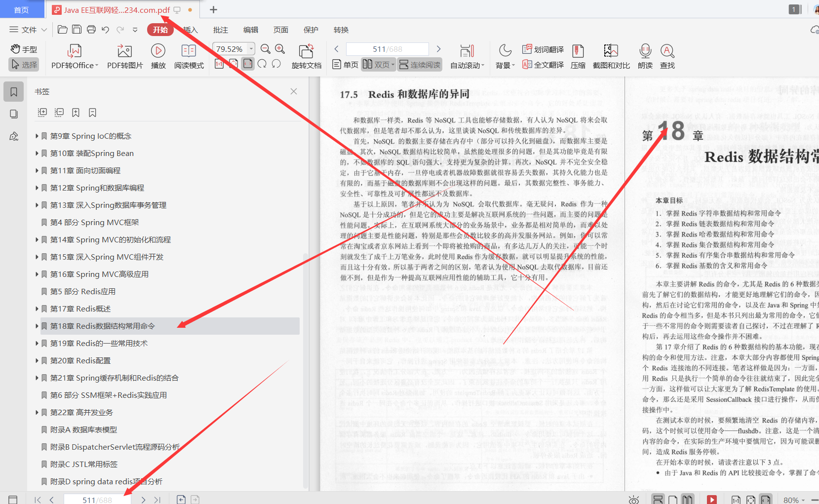The image size is (819, 504).
Task: Click the eye-protection icon in status bar
Action: 634,500
